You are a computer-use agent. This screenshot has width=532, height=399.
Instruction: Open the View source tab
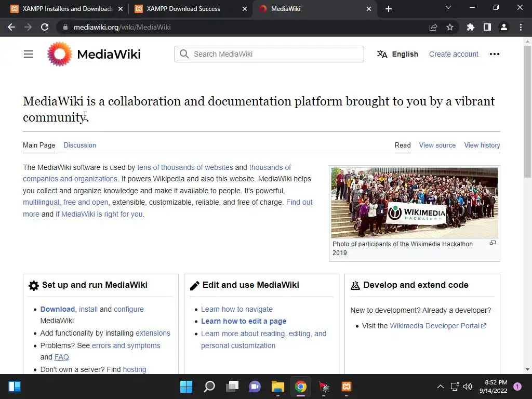(x=437, y=145)
